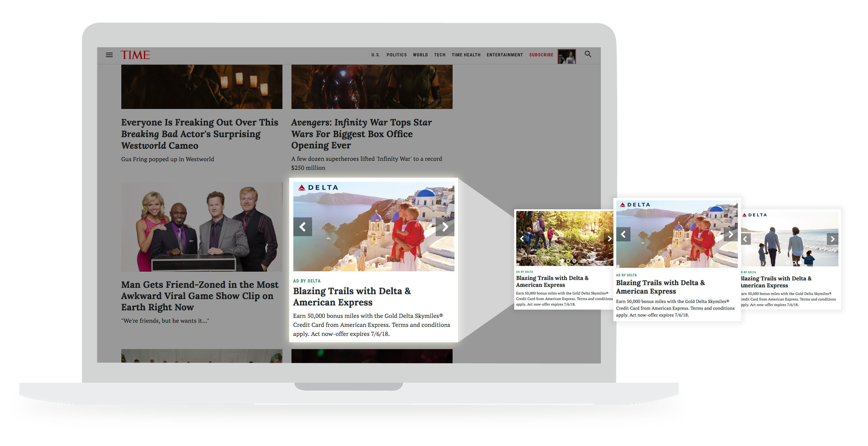Click the bonus miles description on beach card
The height and width of the screenshot is (446, 868).
click(788, 299)
